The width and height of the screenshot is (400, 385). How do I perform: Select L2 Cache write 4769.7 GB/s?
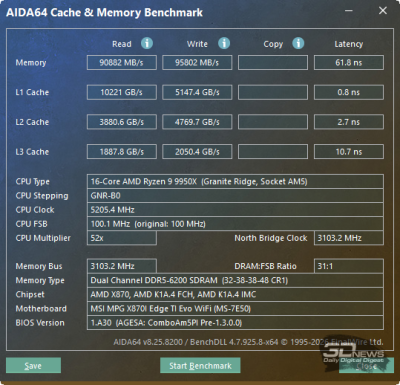tap(197, 122)
